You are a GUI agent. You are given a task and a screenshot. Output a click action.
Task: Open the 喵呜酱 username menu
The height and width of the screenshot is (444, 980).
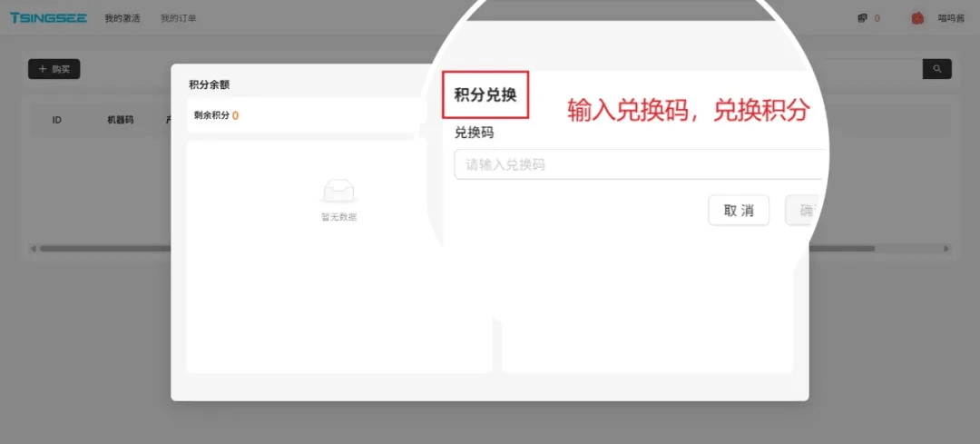[x=952, y=18]
